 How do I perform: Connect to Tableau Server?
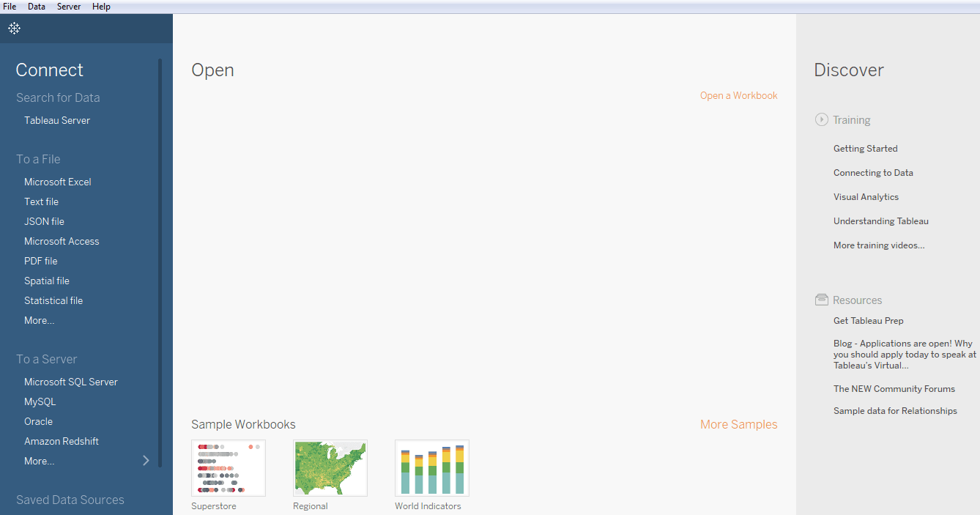click(56, 119)
